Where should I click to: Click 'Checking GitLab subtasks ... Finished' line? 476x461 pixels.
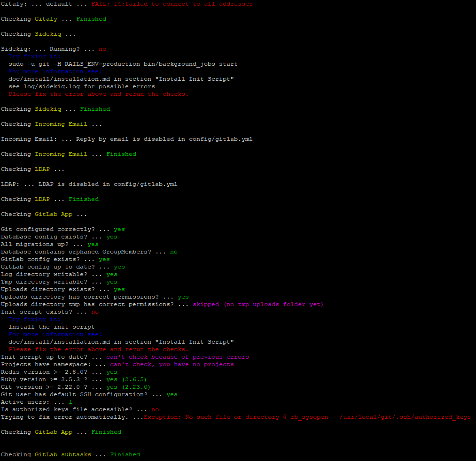point(70,454)
